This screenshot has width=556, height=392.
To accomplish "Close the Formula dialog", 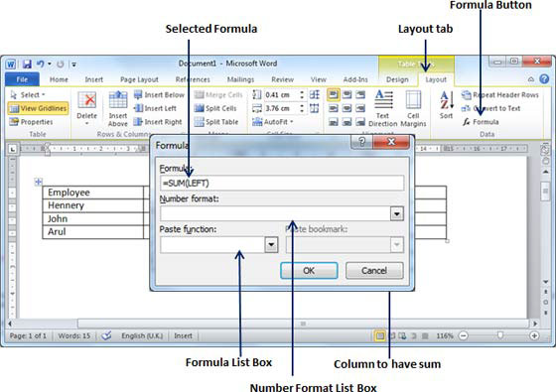I will coord(391,142).
